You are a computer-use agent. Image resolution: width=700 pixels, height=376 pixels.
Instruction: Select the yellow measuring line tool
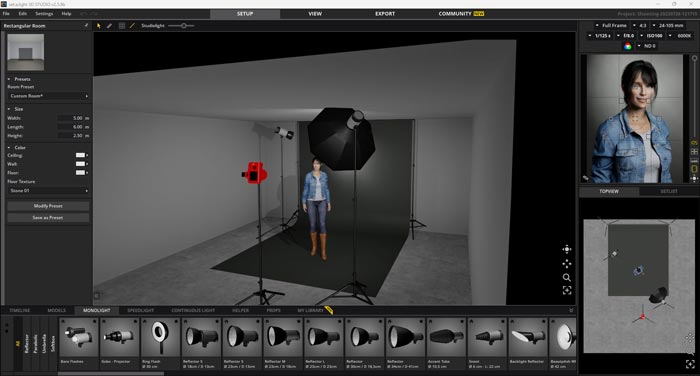point(132,26)
